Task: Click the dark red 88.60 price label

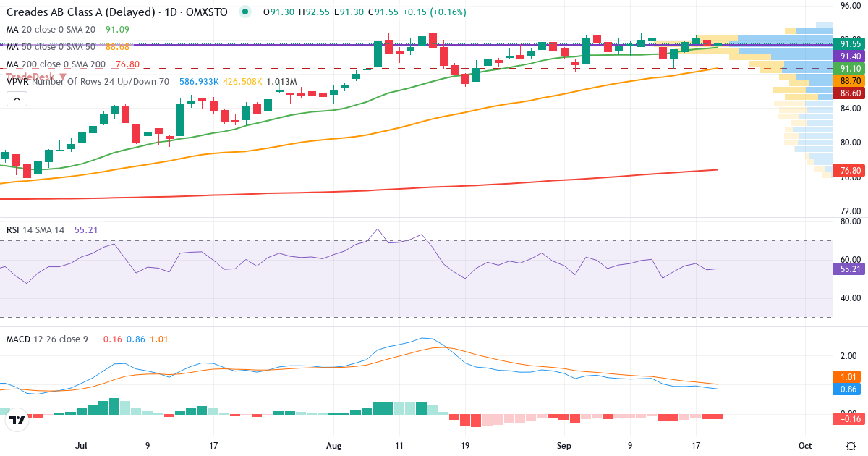Action: [x=848, y=93]
